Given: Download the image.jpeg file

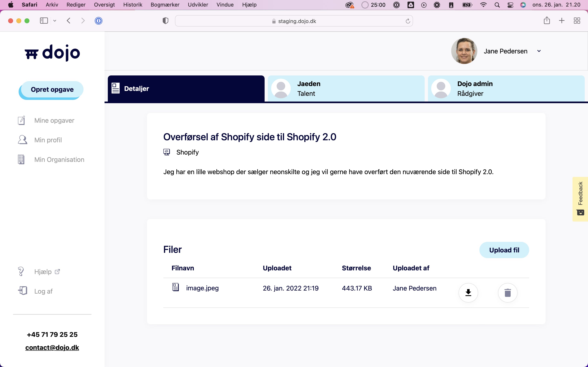Looking at the screenshot, I should pos(468,293).
